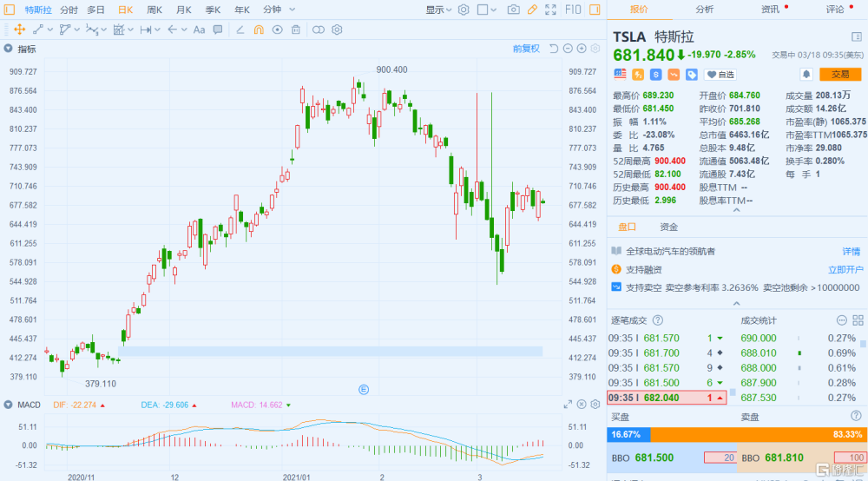Open fullscreen chart view icon

pos(550,10)
